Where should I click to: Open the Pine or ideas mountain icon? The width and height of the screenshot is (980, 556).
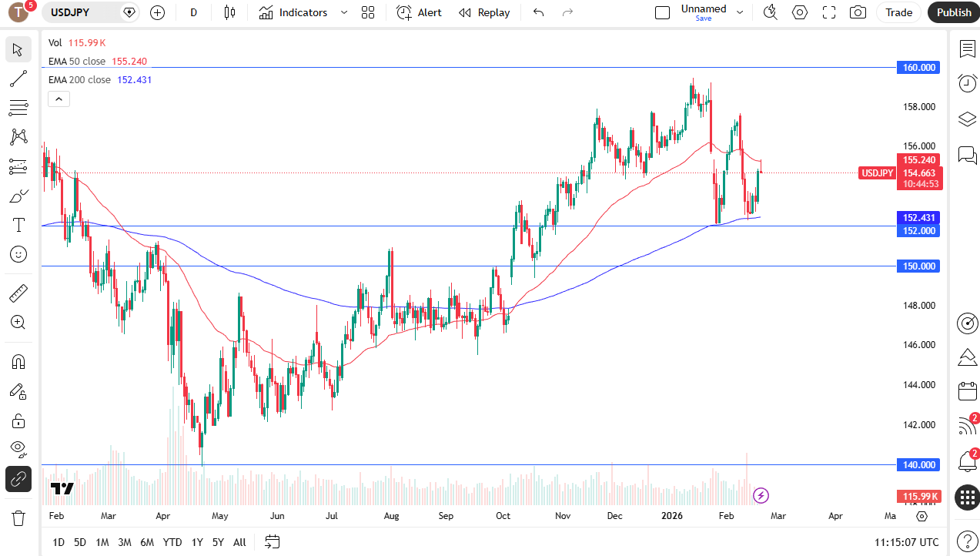click(x=967, y=357)
